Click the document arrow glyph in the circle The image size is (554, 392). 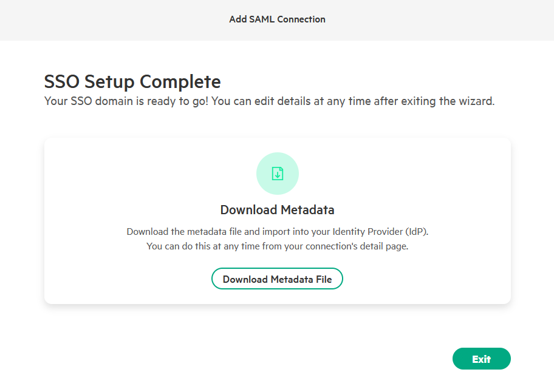(277, 174)
